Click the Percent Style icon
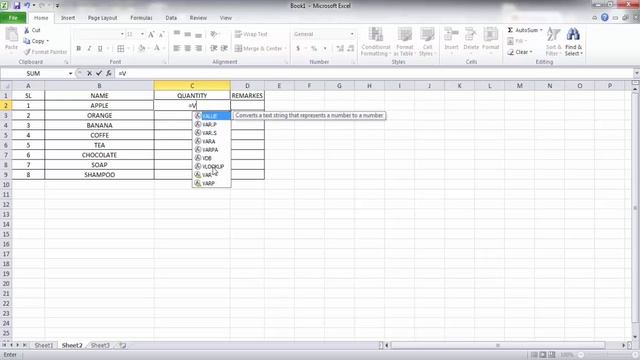 tap(314, 49)
